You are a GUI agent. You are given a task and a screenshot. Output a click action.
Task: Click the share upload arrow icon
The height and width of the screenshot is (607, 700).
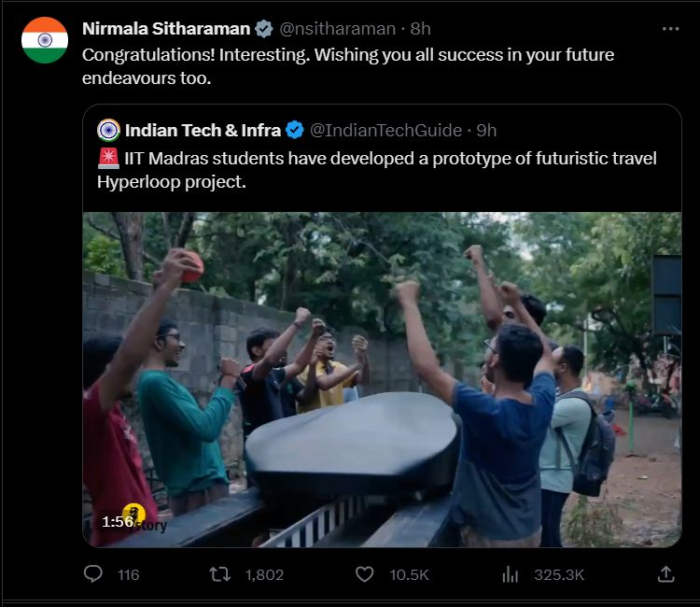pyautogui.click(x=665, y=574)
